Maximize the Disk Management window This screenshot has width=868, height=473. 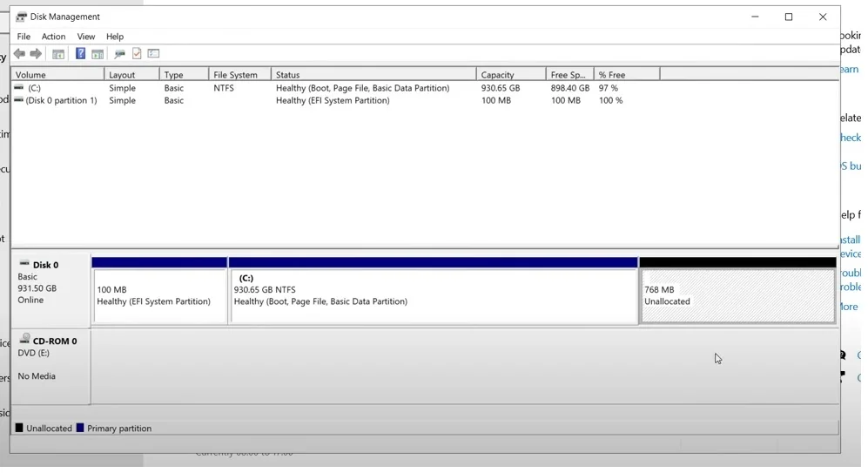pos(789,17)
